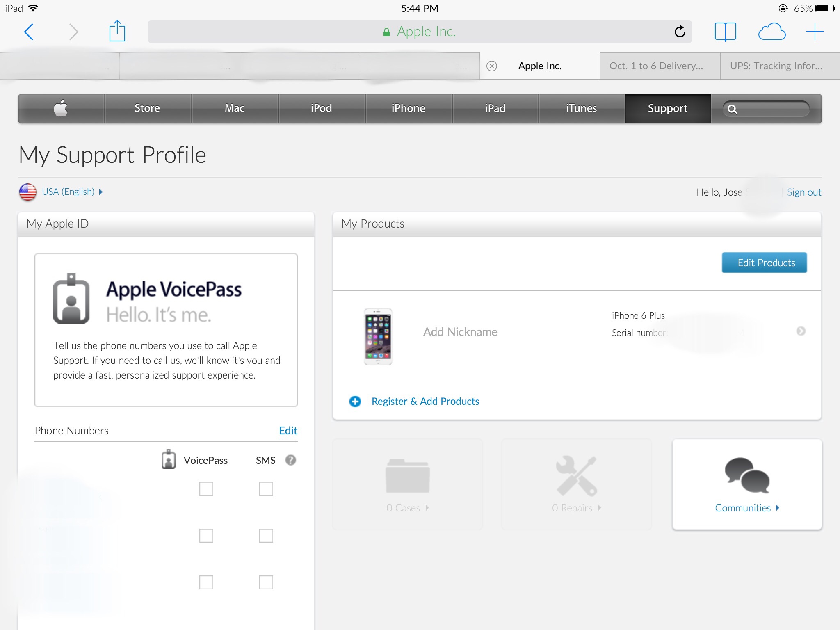Open the iPhone nav item
840x630 pixels.
tap(409, 108)
